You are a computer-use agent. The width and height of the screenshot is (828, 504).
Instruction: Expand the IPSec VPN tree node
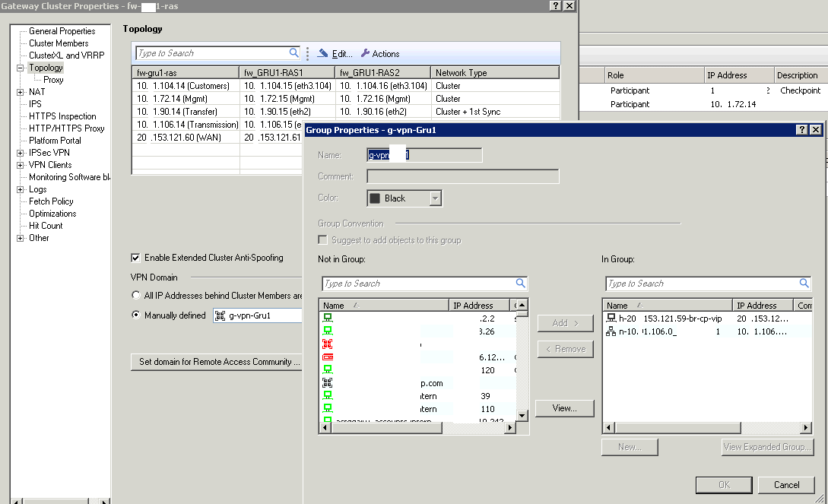pos(20,153)
